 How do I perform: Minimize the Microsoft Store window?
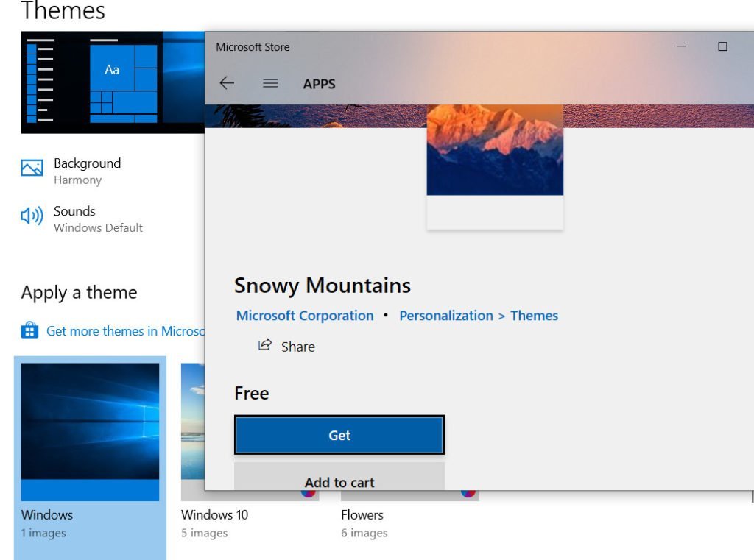pos(681,46)
